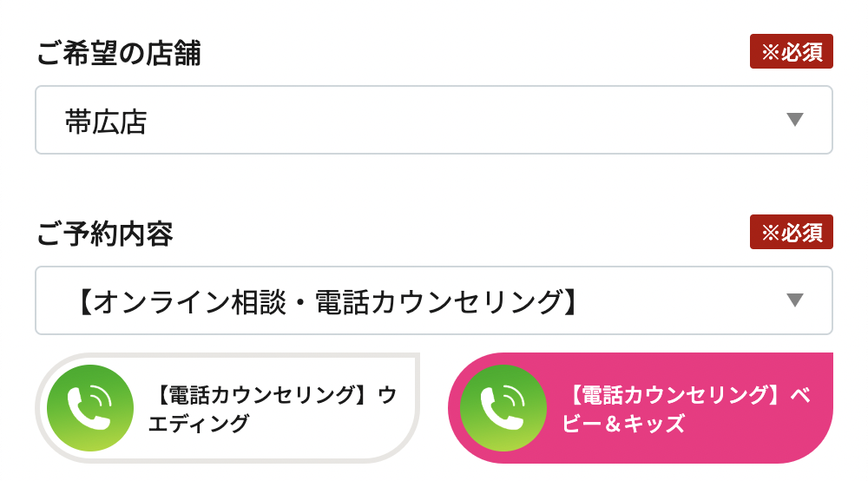The height and width of the screenshot is (481, 868).
Task: Click empty area in reservation content select box
Action: (x=681, y=300)
